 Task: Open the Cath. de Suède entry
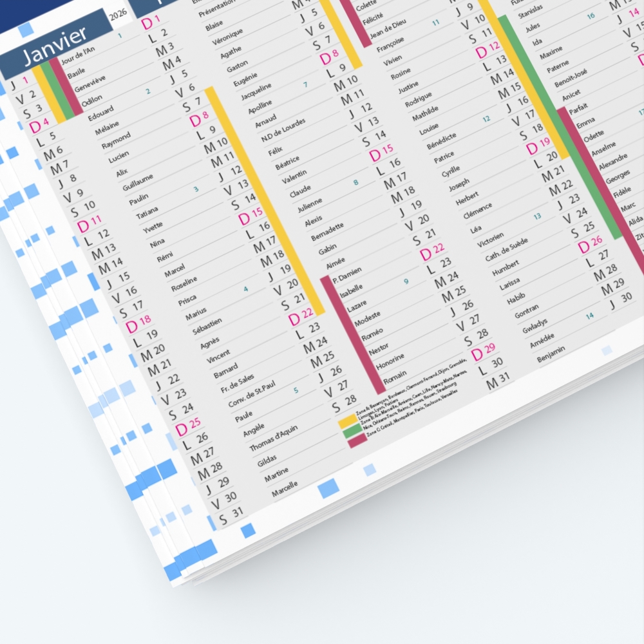[x=506, y=249]
